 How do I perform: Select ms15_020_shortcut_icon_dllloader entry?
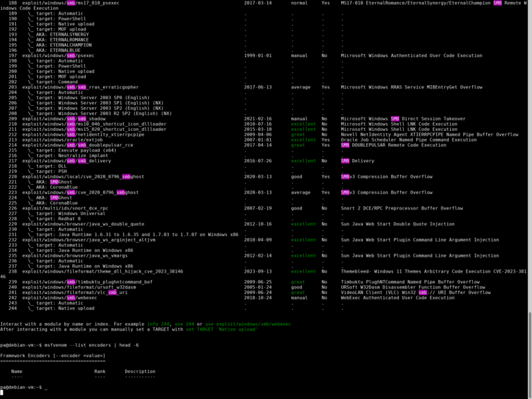(x=94, y=129)
